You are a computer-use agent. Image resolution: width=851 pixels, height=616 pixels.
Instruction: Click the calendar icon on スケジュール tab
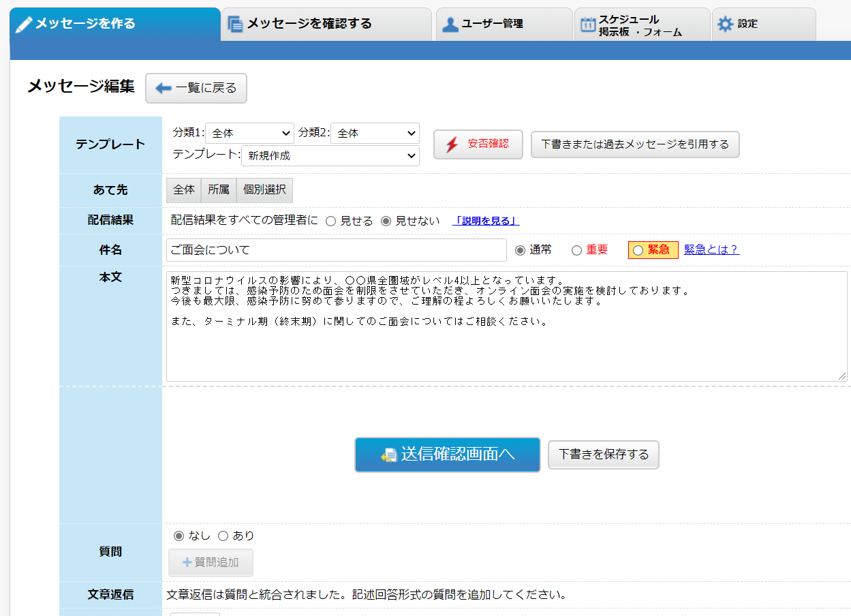588,25
